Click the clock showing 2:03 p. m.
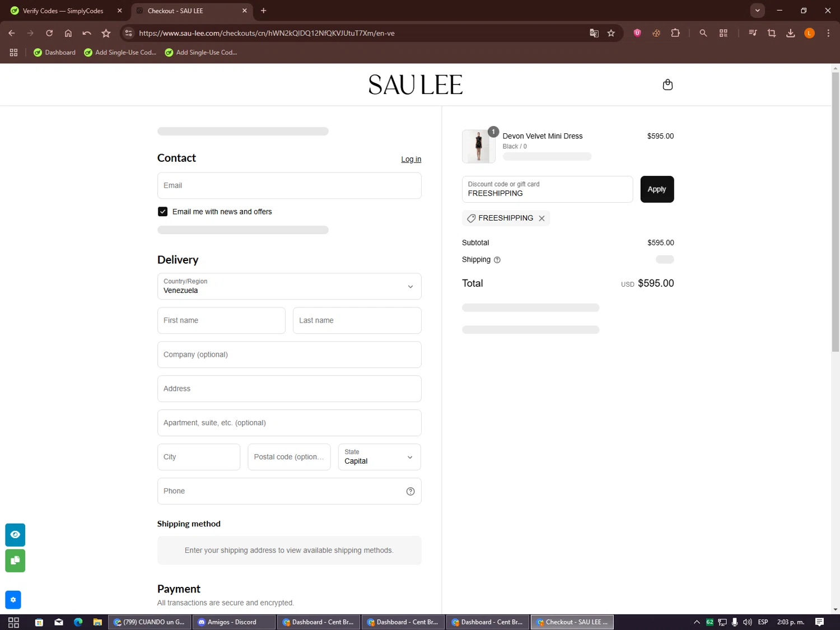This screenshot has height=630, width=840. pyautogui.click(x=790, y=622)
